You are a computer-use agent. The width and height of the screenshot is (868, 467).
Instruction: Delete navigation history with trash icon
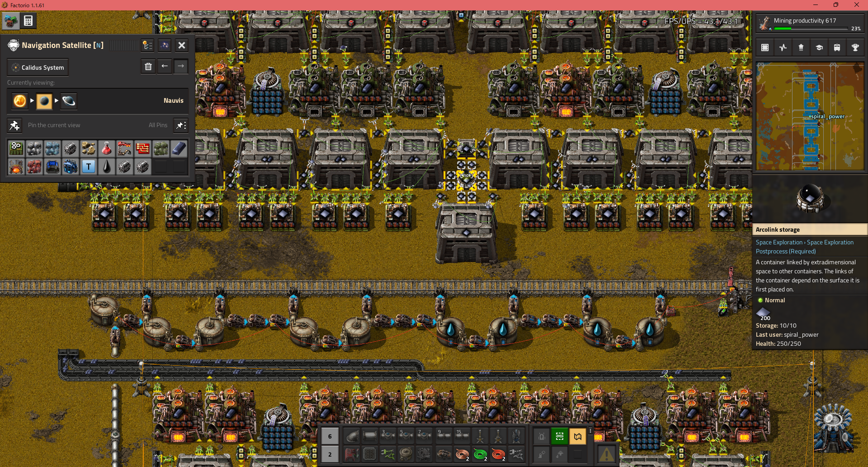click(148, 67)
